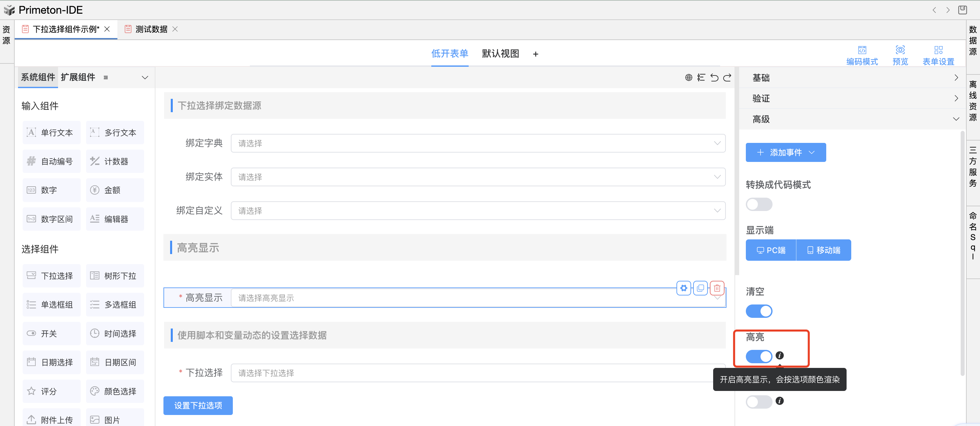Click the 设置下拉选项 button

198,405
